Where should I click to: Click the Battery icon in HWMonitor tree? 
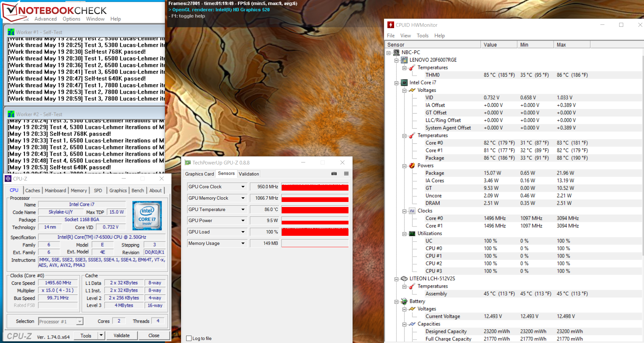tap(404, 301)
